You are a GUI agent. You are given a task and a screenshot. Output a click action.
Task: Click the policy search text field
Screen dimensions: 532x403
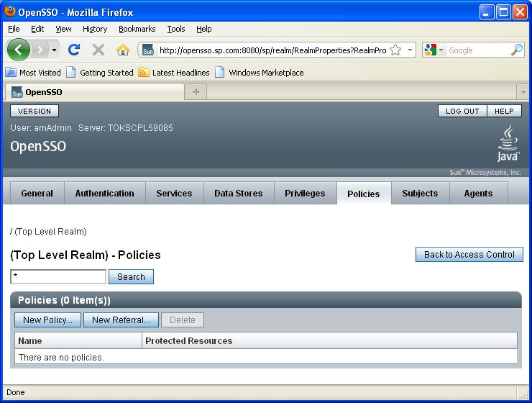tap(58, 276)
